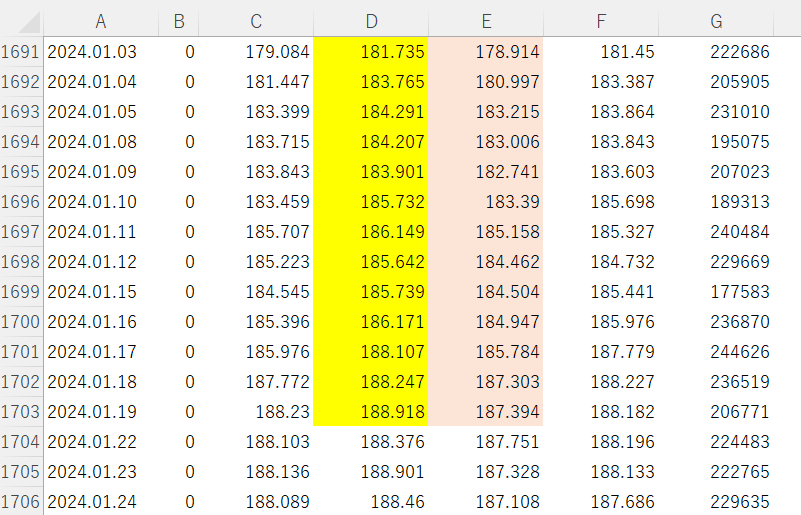Viewport: 801px width, 515px height.
Task: Click date cell 2024.01.19
Action: point(101,412)
